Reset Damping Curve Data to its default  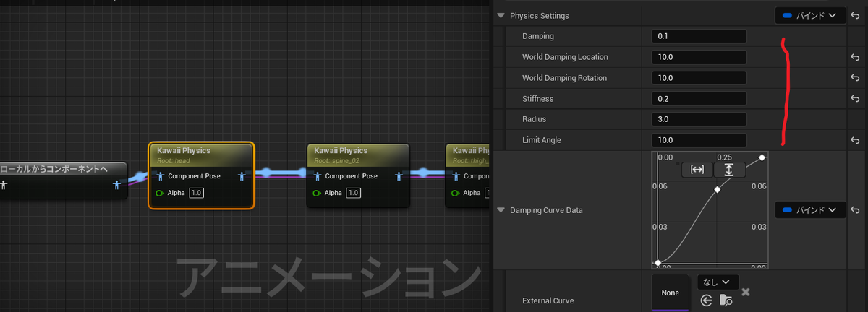[854, 210]
